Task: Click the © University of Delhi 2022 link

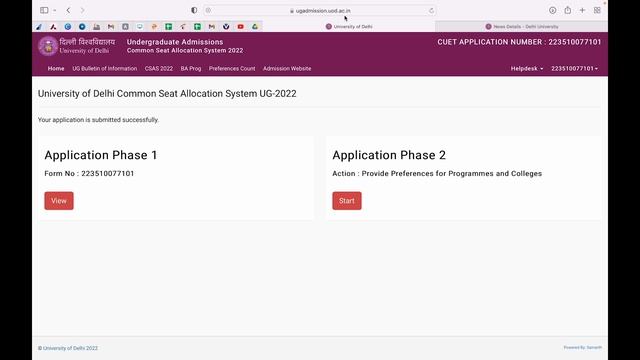Action: pyautogui.click(x=68, y=348)
